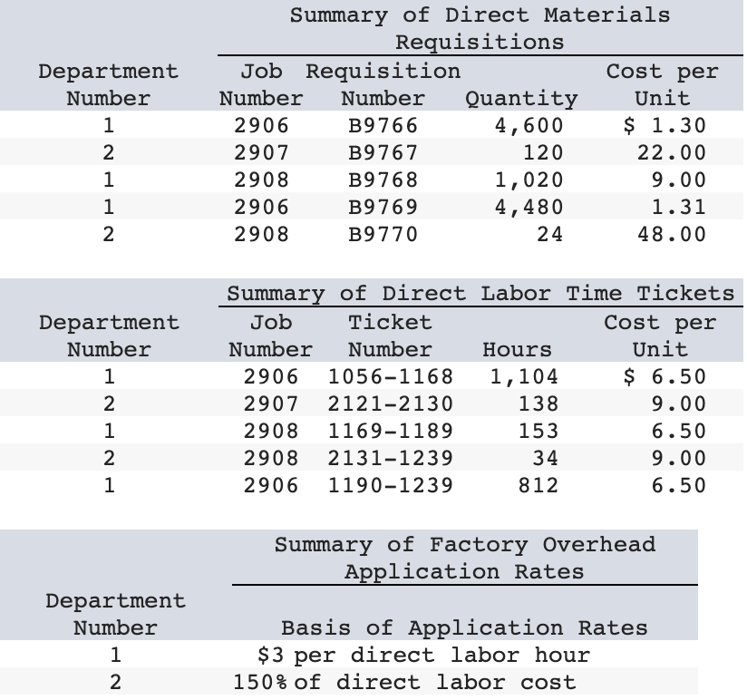Click the 'Basis of Application Rates' column header
Screen dimensions: 747x700
(464, 628)
